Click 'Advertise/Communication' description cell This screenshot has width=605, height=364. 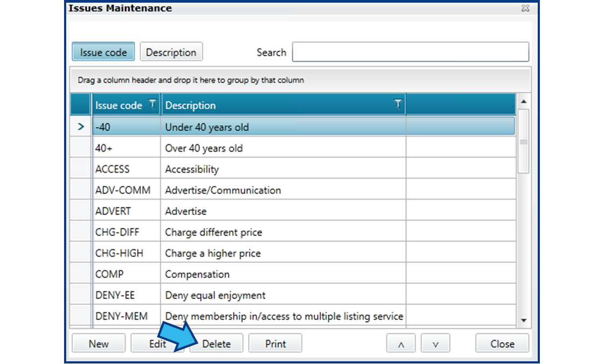(x=283, y=190)
